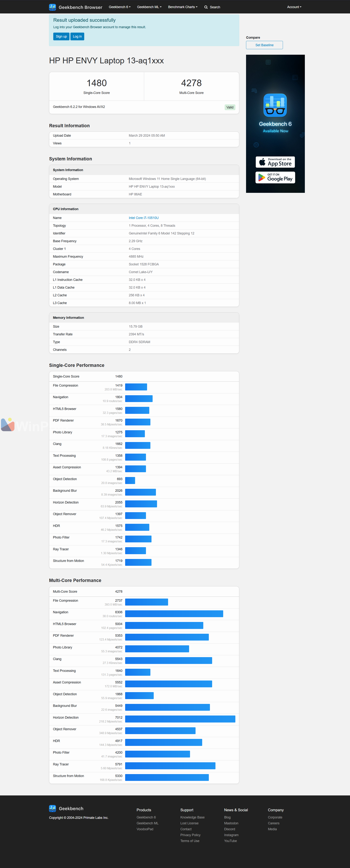Open the Instagram footer link
The height and width of the screenshot is (868, 350).
231,835
